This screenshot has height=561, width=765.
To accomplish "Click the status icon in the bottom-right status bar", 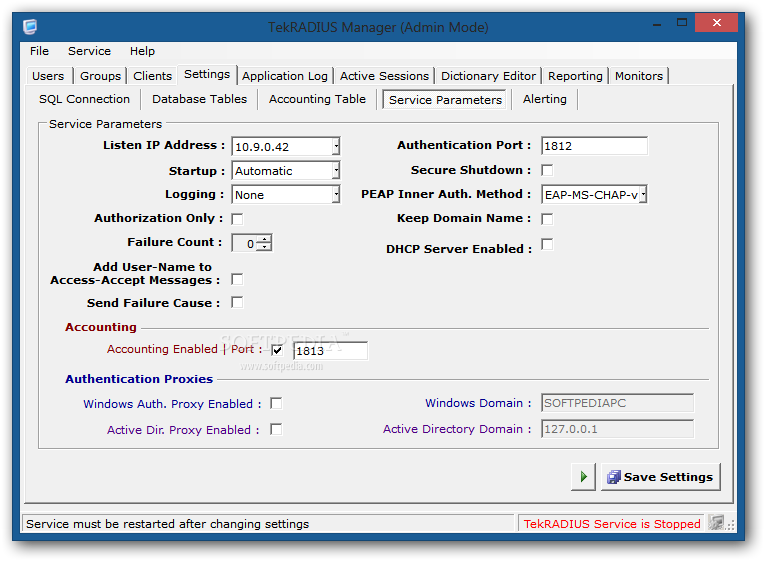I will click(x=716, y=523).
